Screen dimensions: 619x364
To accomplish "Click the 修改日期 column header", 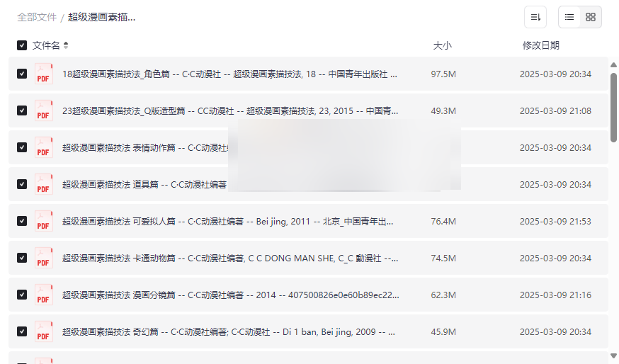I will tap(541, 45).
